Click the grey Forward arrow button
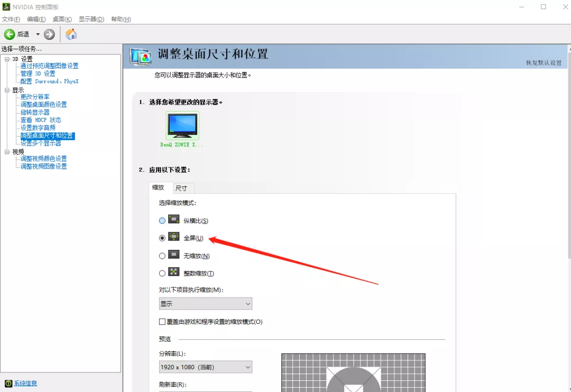Screen dimensions: 571x392 (x=49, y=34)
